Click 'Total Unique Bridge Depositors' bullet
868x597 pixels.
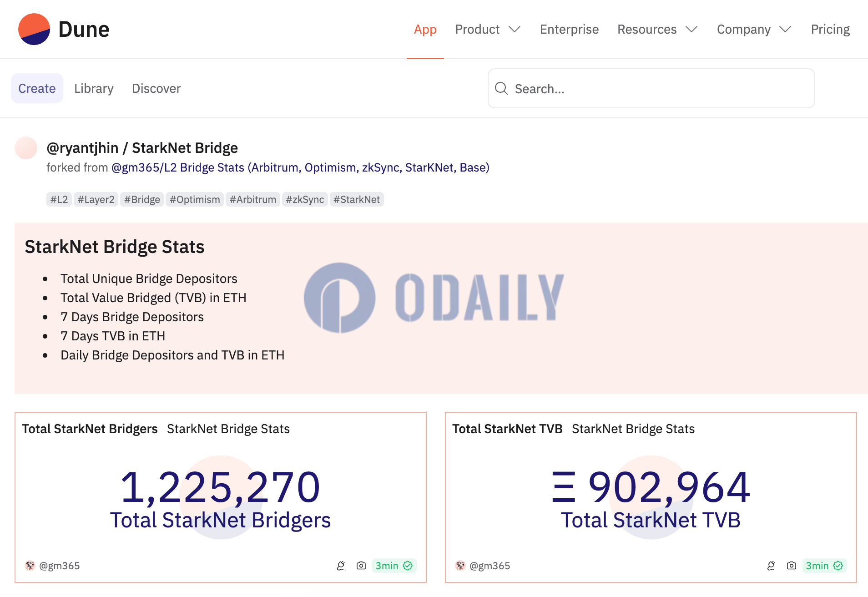(x=149, y=278)
